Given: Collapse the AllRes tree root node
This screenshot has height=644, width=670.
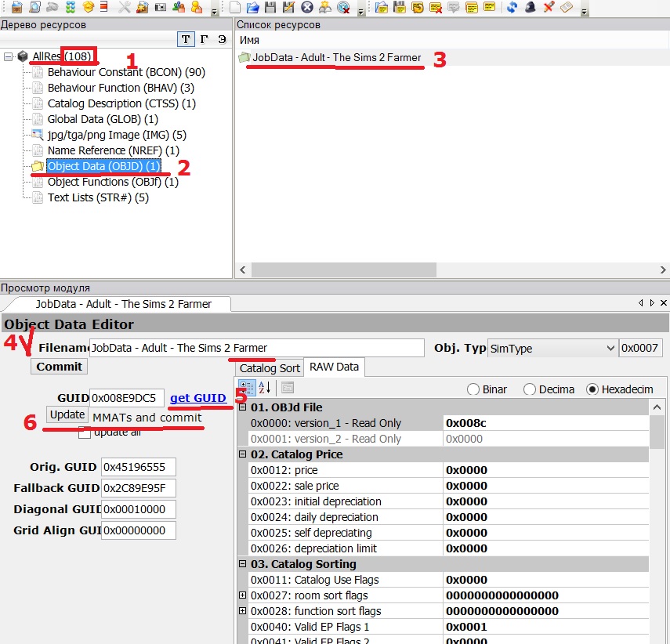Looking at the screenshot, I should (9, 56).
